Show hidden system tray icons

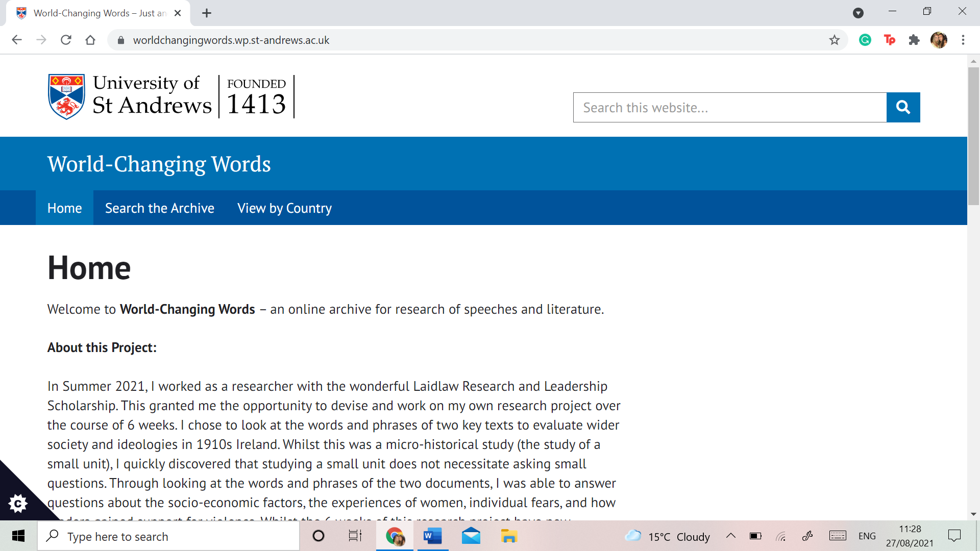(730, 536)
